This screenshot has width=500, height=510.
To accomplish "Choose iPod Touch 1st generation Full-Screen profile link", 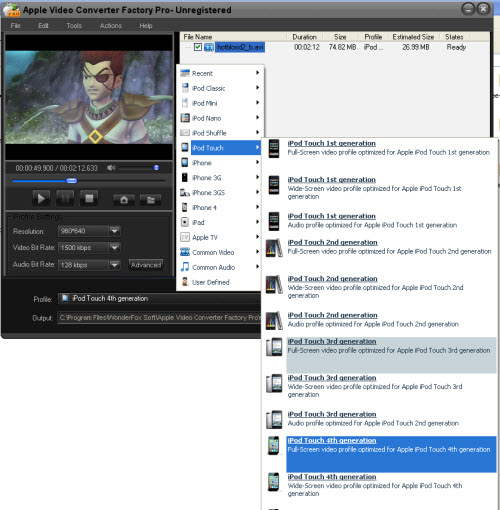I will 332,143.
